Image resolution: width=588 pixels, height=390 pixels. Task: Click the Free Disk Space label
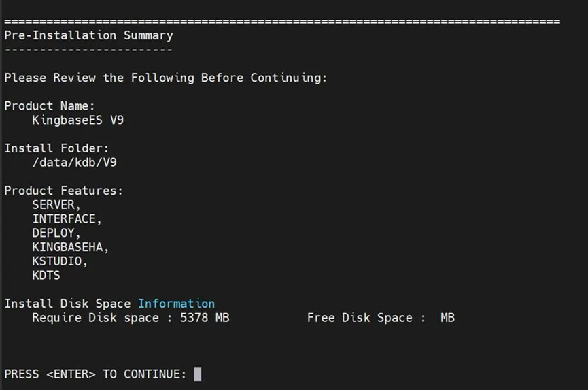(x=360, y=318)
